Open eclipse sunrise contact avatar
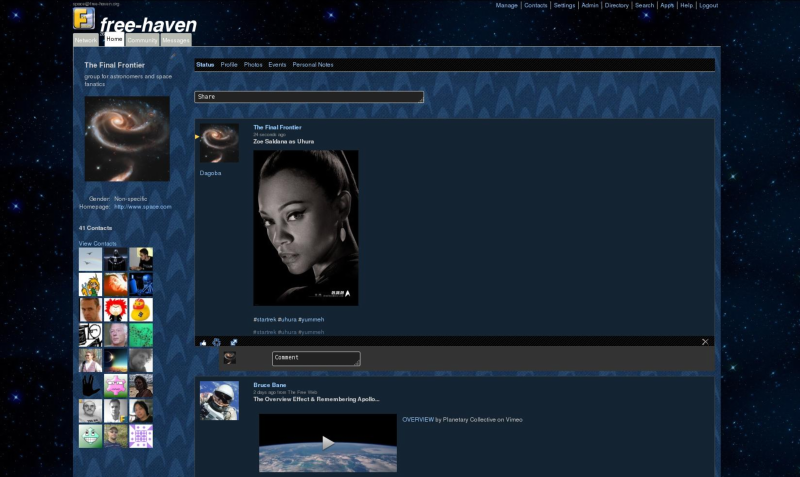This screenshot has width=800, height=477. click(116, 360)
